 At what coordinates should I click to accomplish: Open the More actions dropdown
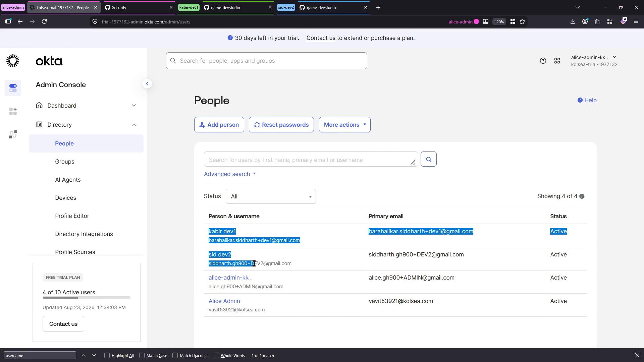[x=344, y=125]
